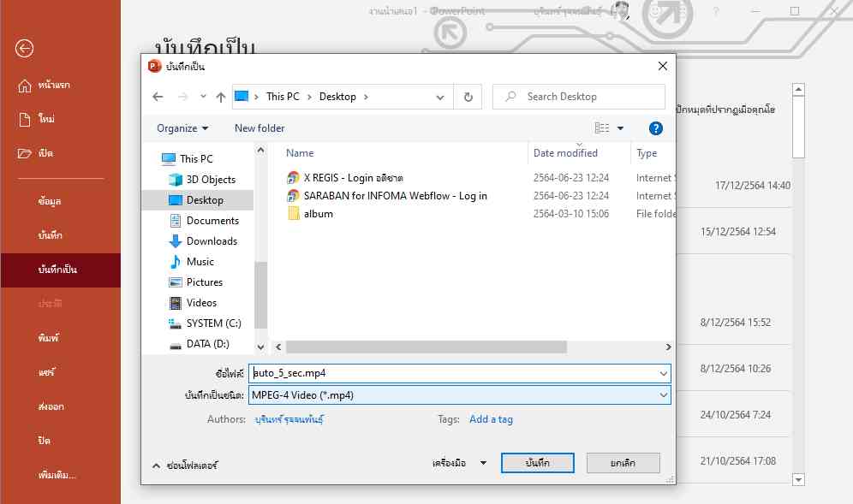Click the refresh button beside address bar

(x=468, y=97)
